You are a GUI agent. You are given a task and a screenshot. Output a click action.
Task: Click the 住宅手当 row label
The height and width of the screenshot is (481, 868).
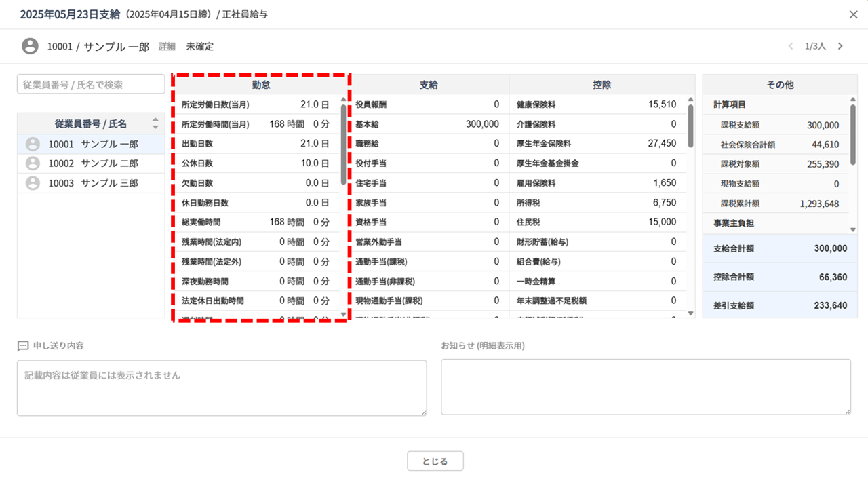370,183
